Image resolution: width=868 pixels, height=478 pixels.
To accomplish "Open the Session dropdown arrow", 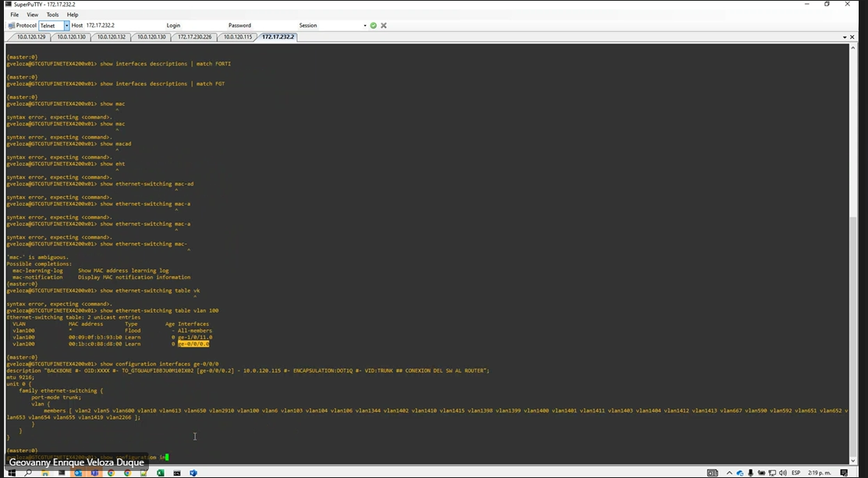I will pos(364,26).
